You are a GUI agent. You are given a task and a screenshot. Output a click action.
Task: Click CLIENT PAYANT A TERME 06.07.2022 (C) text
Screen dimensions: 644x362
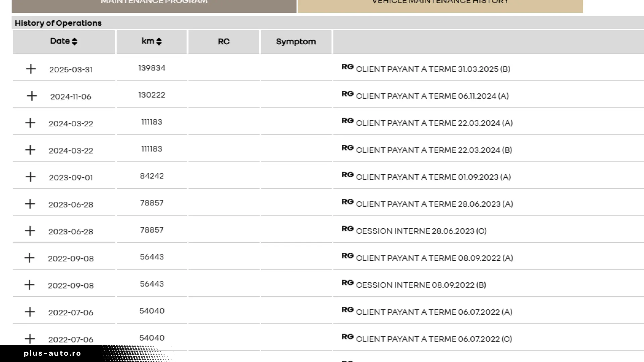click(x=434, y=339)
